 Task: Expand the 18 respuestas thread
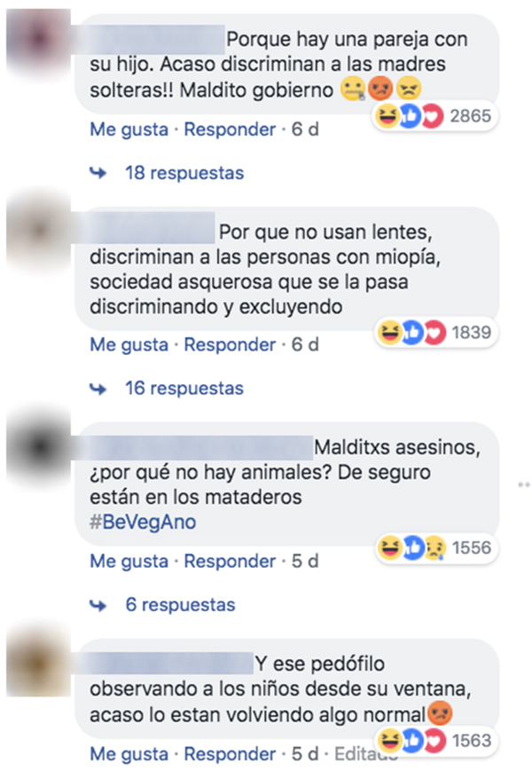tap(184, 173)
